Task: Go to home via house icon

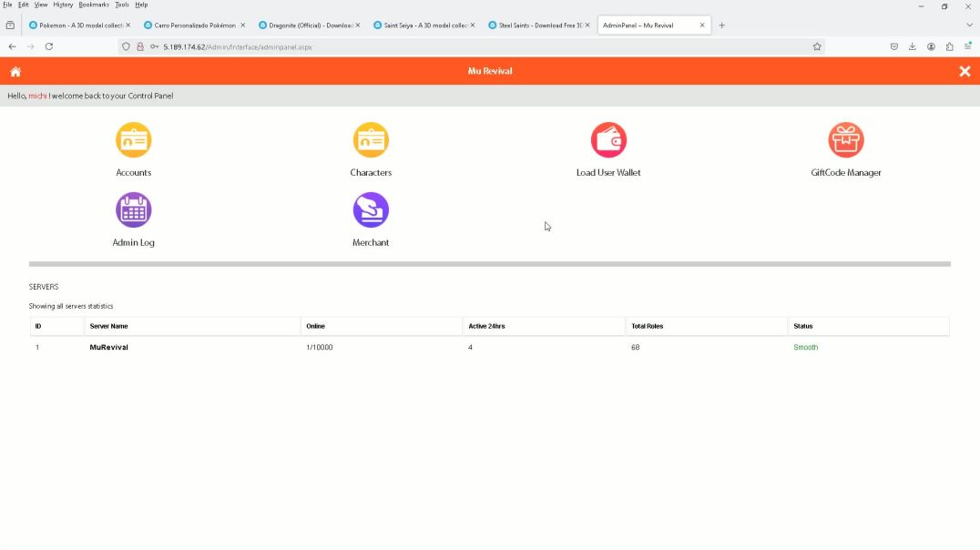Action: pos(15,71)
